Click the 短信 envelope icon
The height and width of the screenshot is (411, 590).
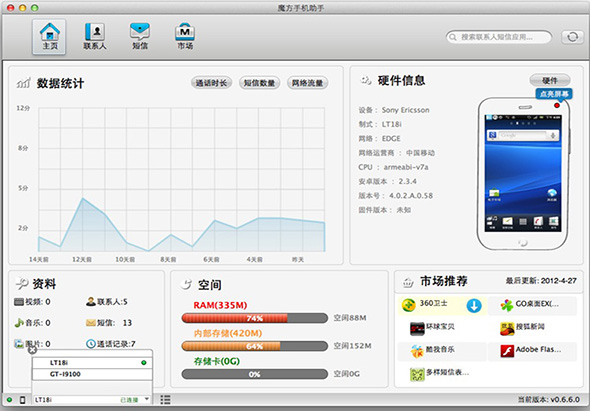click(x=91, y=323)
